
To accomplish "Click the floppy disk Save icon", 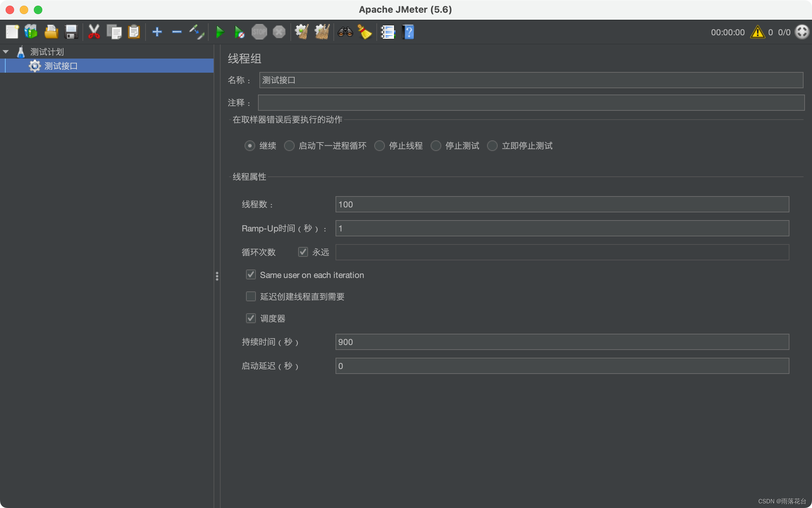I will click(71, 32).
